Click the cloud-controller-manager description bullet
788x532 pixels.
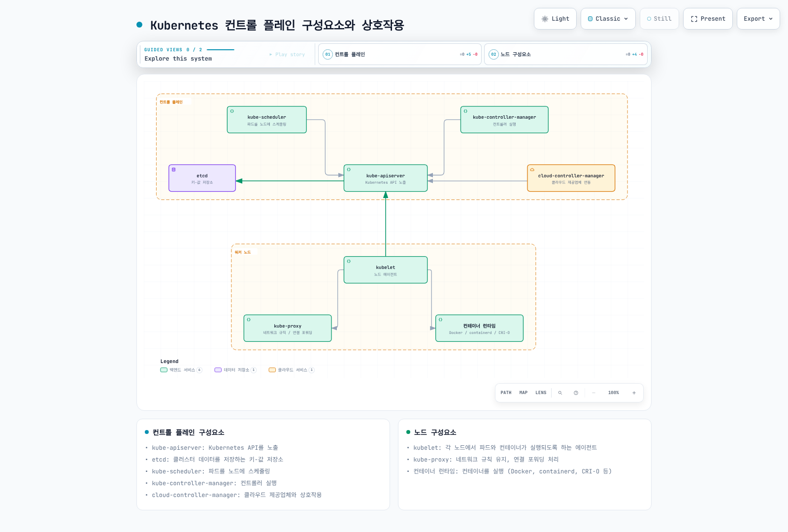[236, 495]
